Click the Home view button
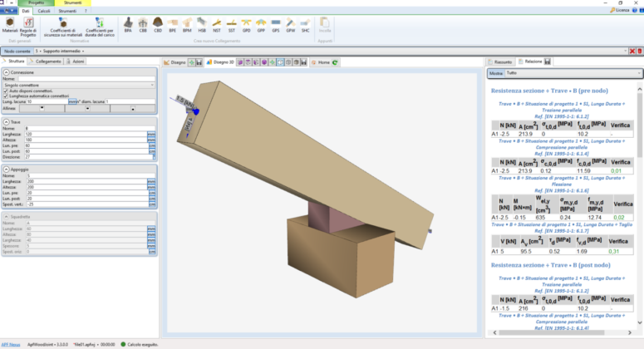Viewport: 644px width, 349px height. tap(321, 61)
